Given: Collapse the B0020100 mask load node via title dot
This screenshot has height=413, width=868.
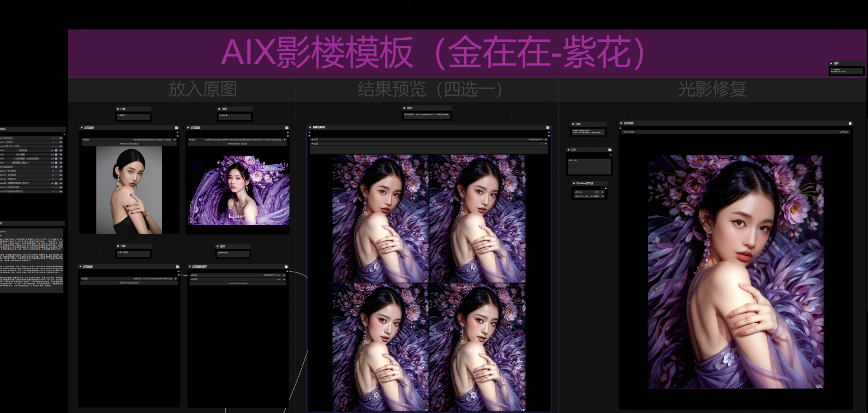Looking at the screenshot, I should pos(190,267).
